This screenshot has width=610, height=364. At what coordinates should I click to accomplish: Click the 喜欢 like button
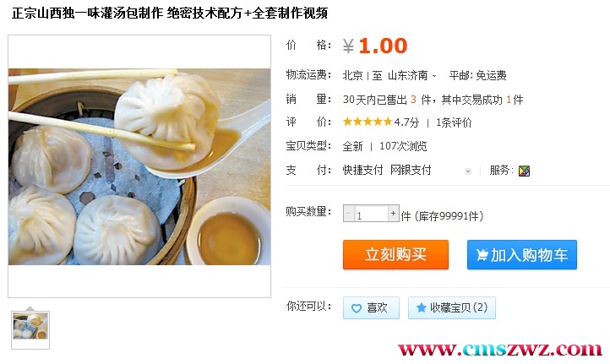pos(371,308)
